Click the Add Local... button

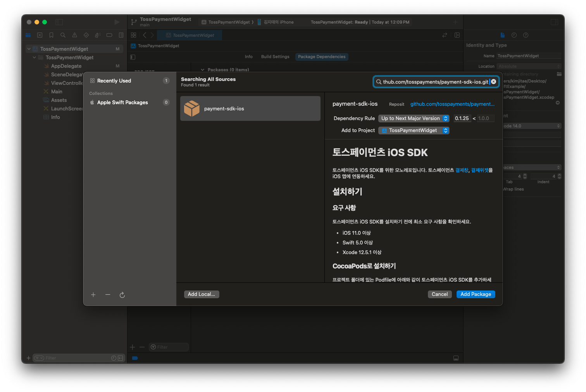pos(202,294)
